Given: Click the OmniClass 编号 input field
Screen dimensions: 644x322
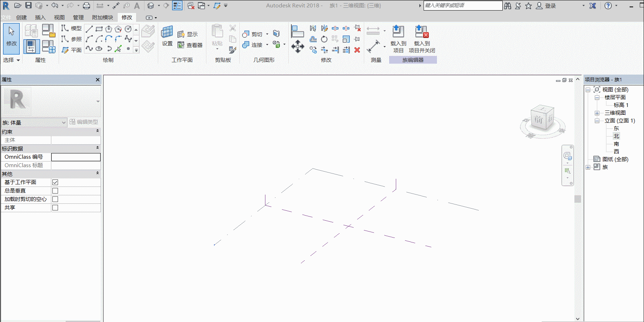Looking at the screenshot, I should (x=76, y=157).
